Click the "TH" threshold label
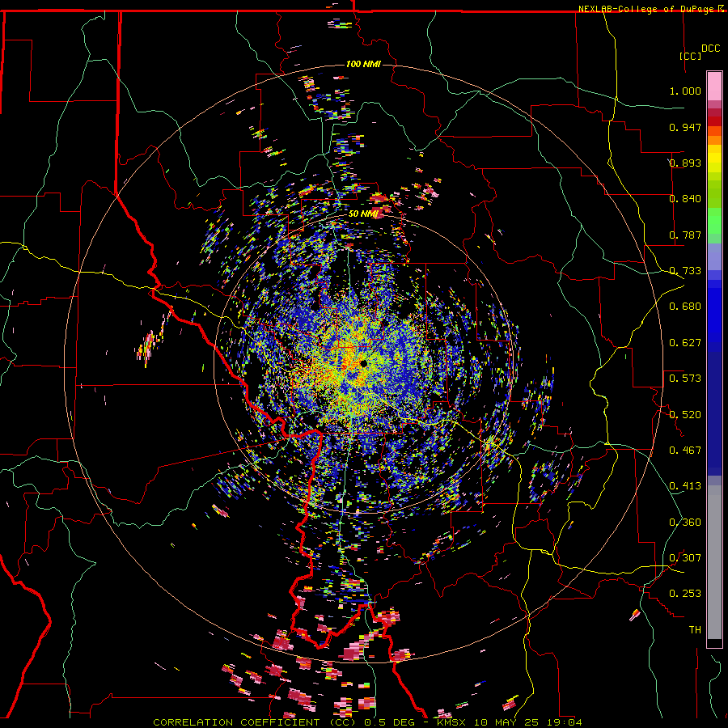The width and height of the screenshot is (728, 728). coord(695,630)
